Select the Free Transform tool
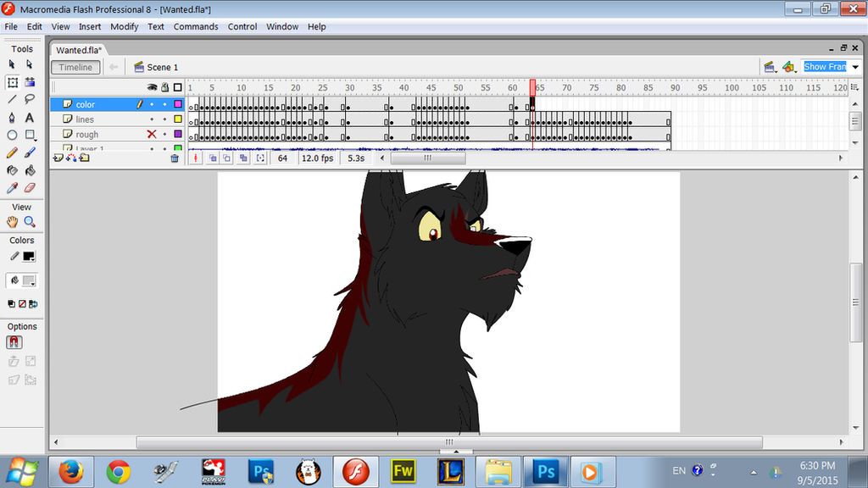 coord(12,81)
